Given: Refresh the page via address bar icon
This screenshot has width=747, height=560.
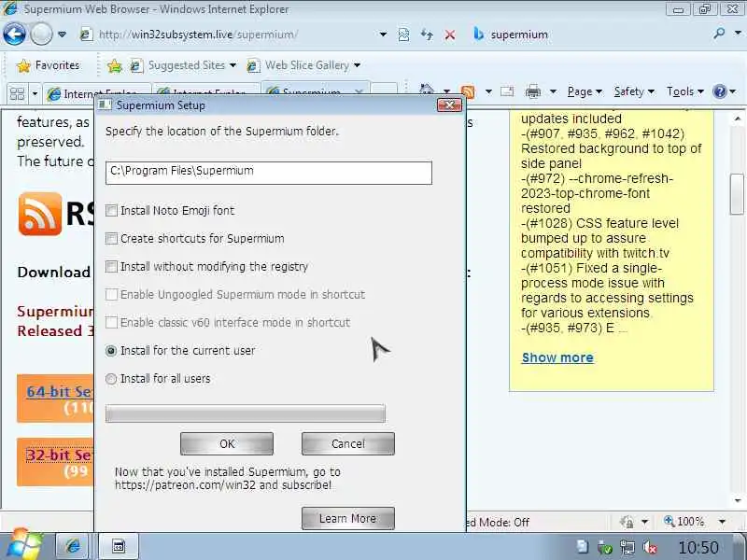Looking at the screenshot, I should pos(427,35).
